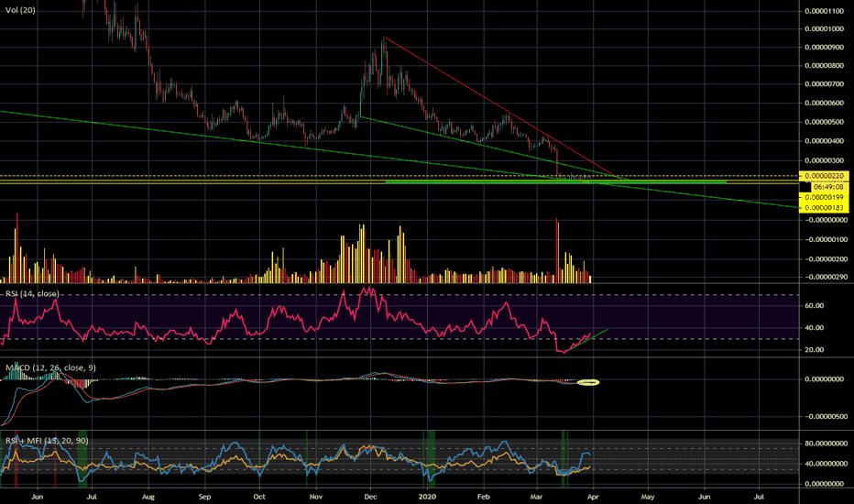Click the yellow 0.00000220 price label
This screenshot has width=854, height=504.
point(824,176)
